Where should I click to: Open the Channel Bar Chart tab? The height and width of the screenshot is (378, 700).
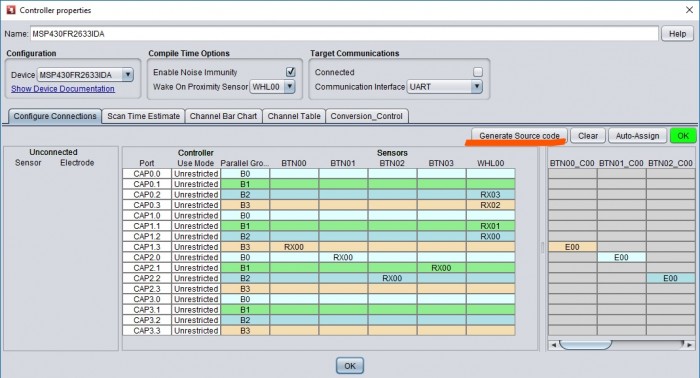[x=223, y=116]
